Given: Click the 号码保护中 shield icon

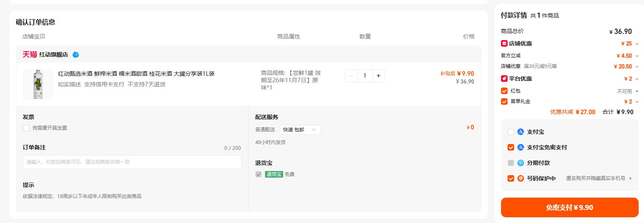Looking at the screenshot, I should (521, 178).
